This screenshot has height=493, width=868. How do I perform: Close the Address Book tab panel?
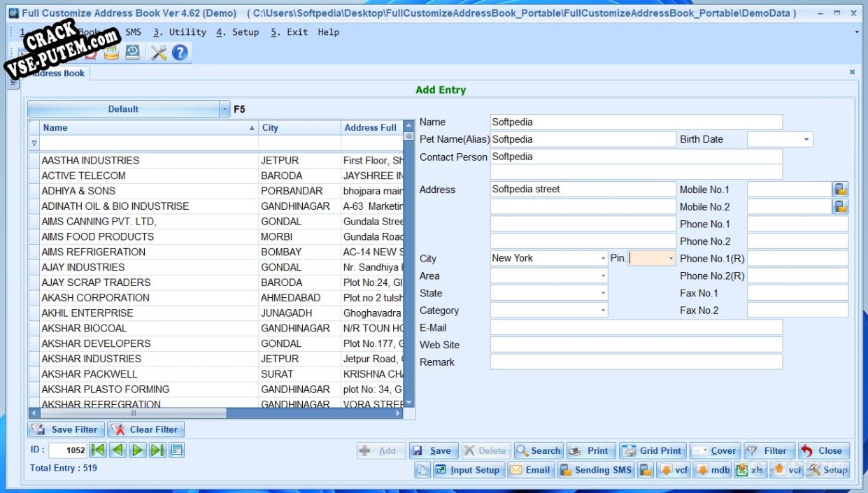pyautogui.click(x=852, y=72)
